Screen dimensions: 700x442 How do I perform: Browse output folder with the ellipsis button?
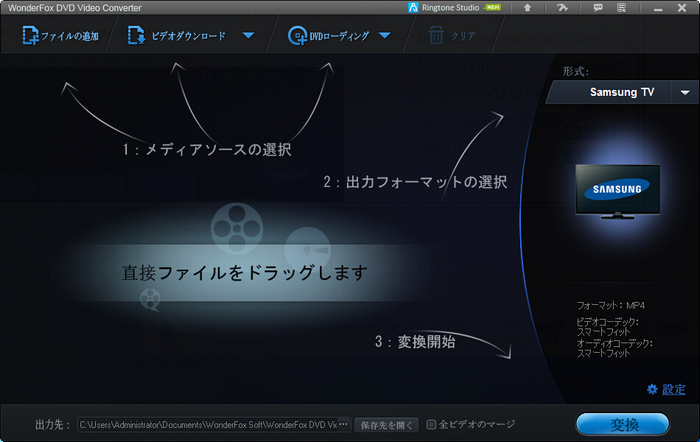pyautogui.click(x=343, y=424)
